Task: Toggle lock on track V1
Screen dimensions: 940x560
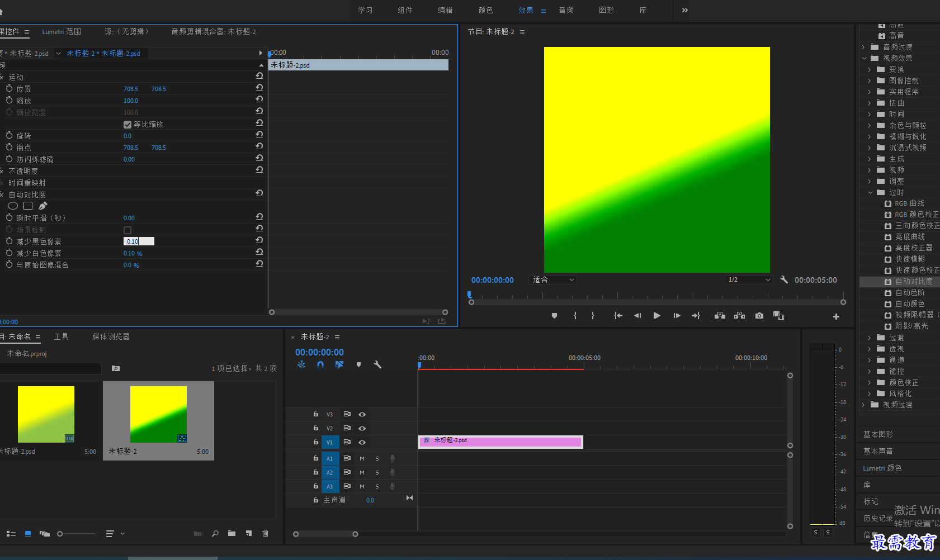Action: pyautogui.click(x=316, y=442)
